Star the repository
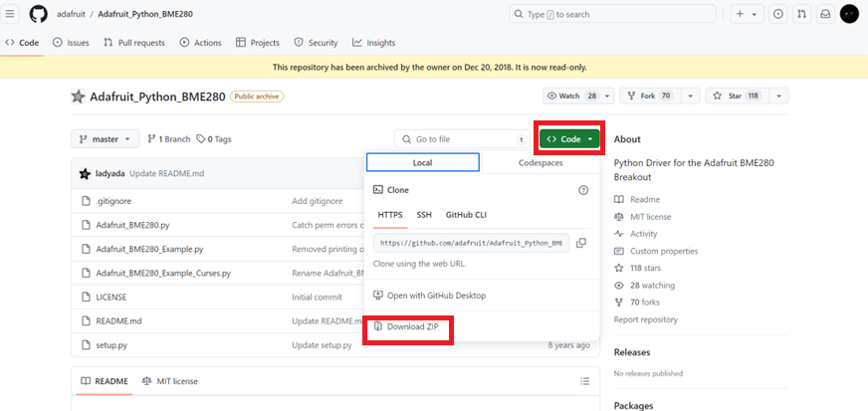868x411 pixels. 736,97
